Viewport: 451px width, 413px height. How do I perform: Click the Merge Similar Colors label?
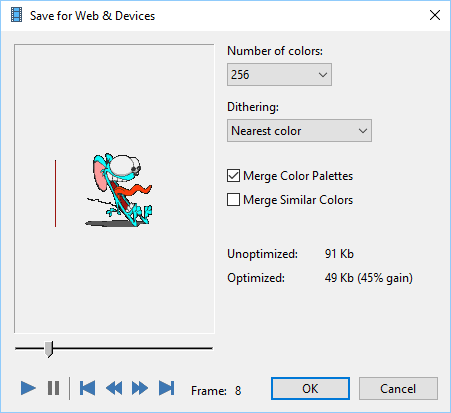pyautogui.click(x=298, y=200)
